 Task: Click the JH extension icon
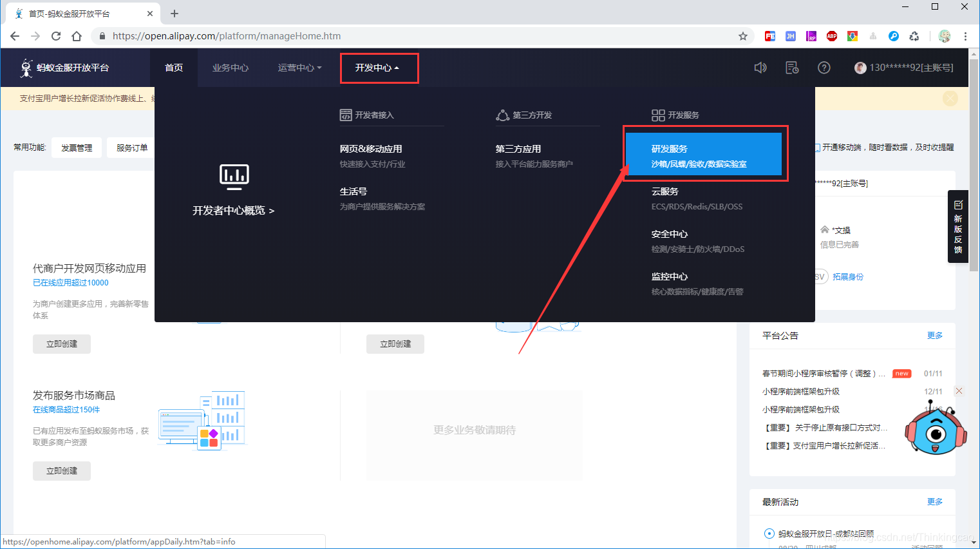pyautogui.click(x=791, y=36)
